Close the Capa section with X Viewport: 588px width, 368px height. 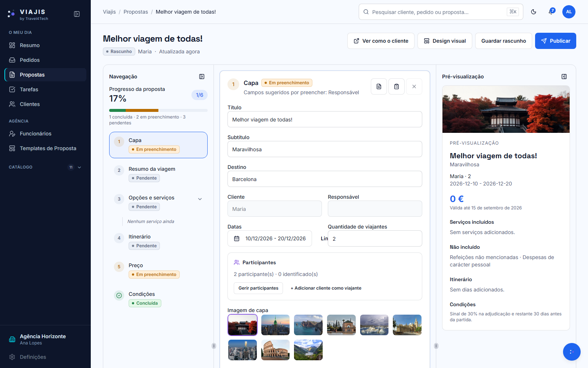(414, 86)
